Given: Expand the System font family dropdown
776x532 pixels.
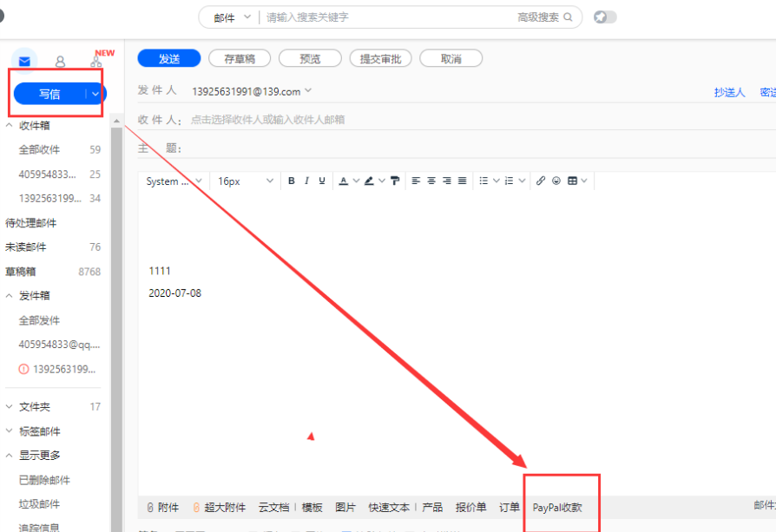Looking at the screenshot, I should click(x=174, y=181).
